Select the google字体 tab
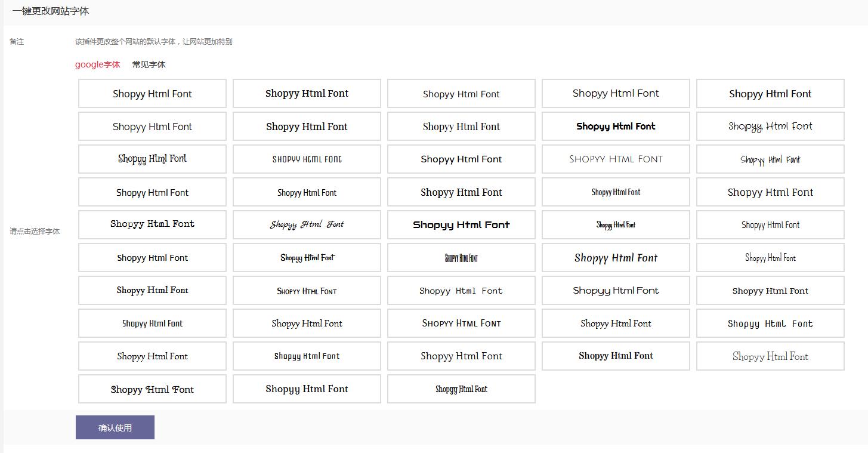Viewport: 868px width, 453px height. pos(97,64)
